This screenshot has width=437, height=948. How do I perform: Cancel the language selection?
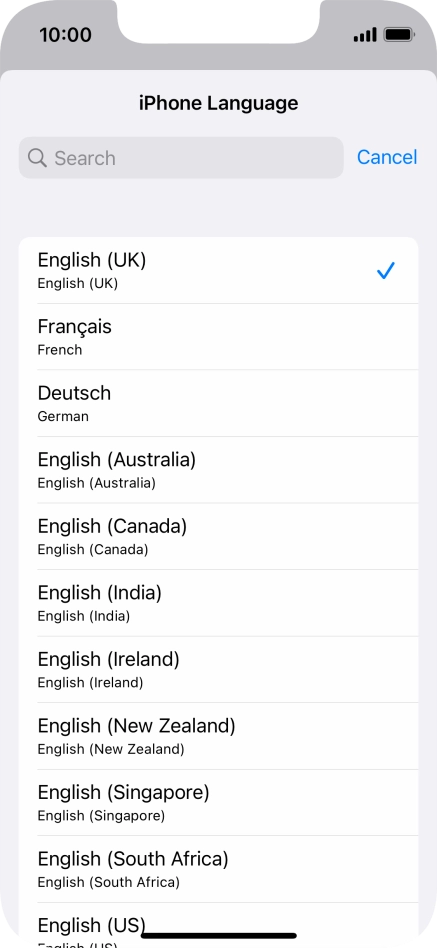coord(387,157)
